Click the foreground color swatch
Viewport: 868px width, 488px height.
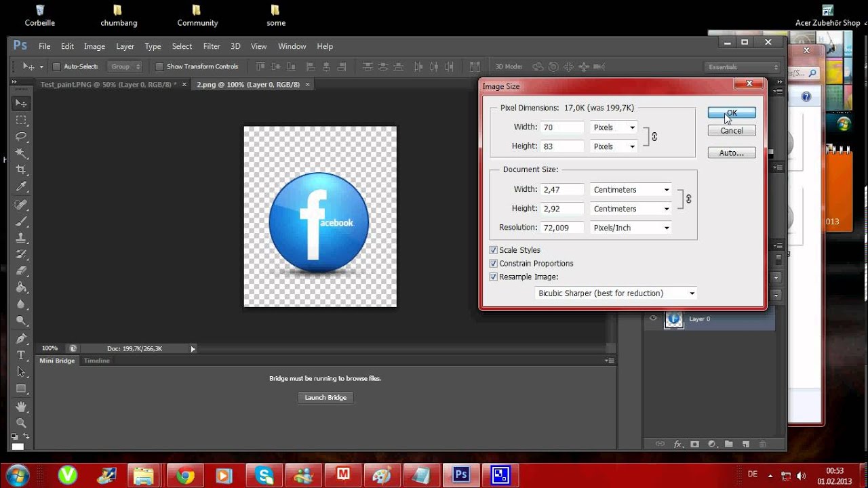tap(18, 446)
